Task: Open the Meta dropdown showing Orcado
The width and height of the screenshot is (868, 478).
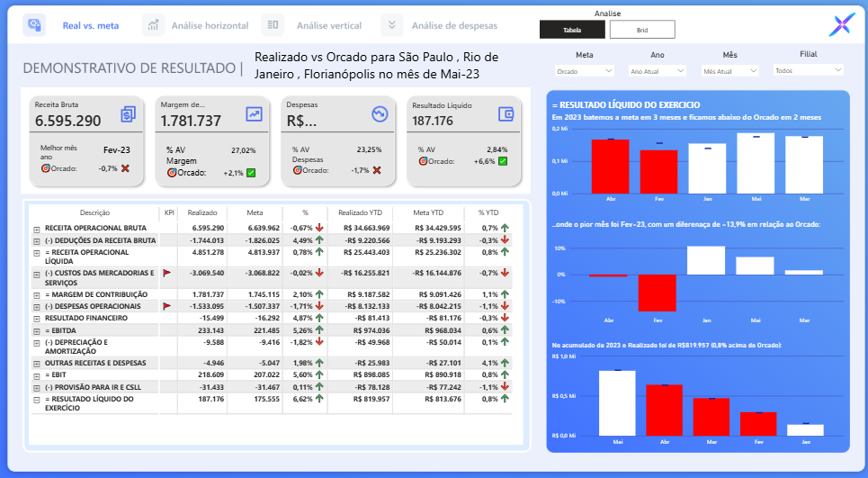Action: (584, 70)
